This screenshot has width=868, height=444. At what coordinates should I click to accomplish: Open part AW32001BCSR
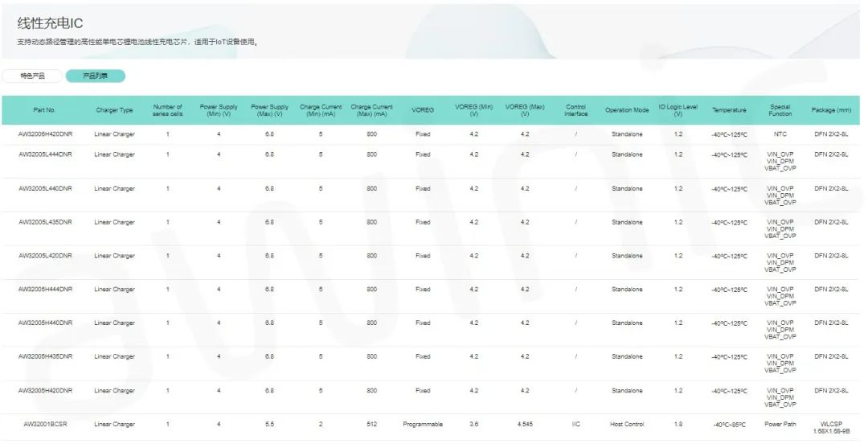pos(45,424)
